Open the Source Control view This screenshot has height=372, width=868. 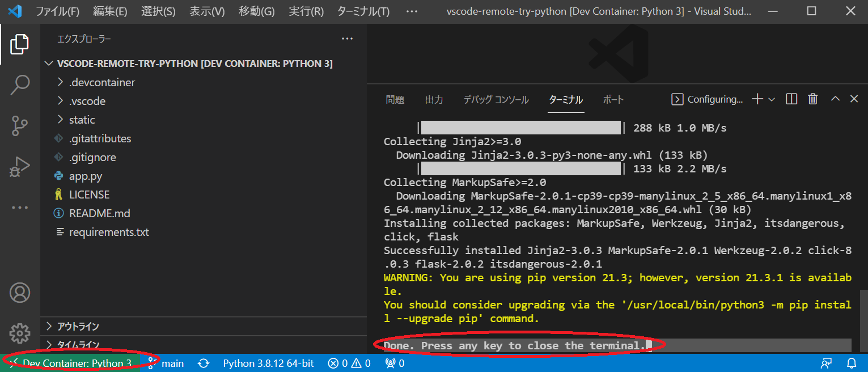coord(20,125)
